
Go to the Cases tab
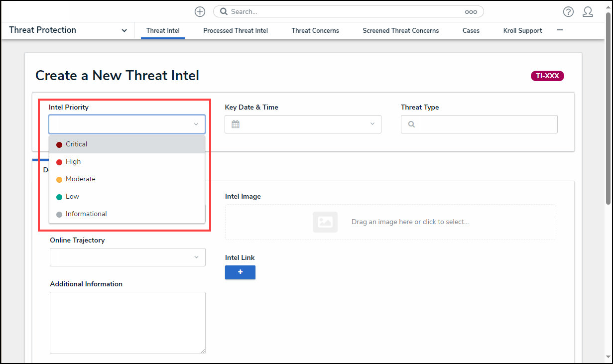[471, 30]
